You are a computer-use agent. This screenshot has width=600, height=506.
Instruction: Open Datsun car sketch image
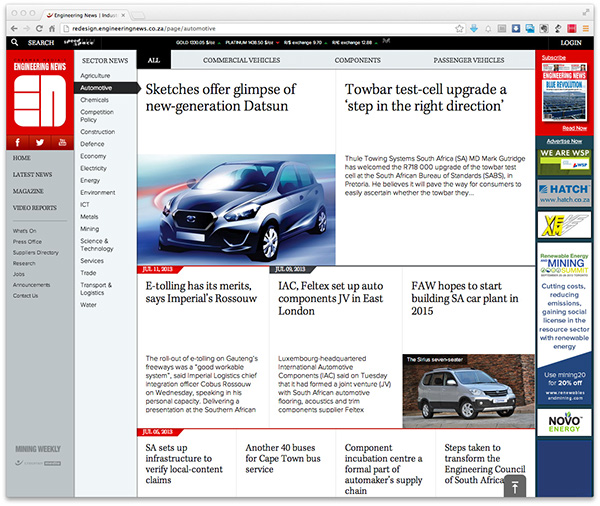coord(236,209)
